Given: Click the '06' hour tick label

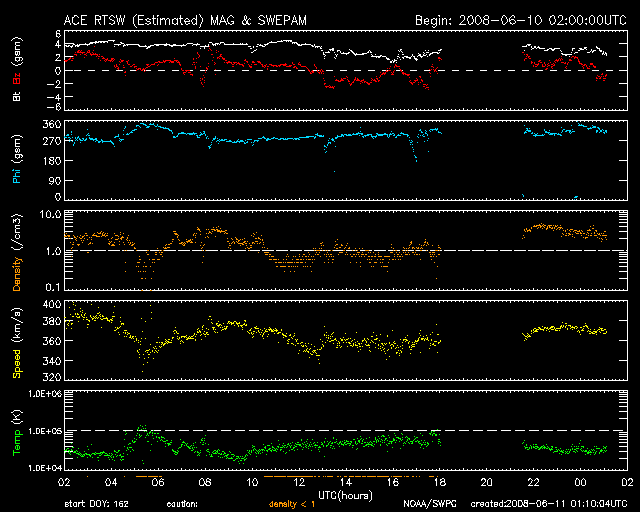Looking at the screenshot, I should tap(158, 483).
